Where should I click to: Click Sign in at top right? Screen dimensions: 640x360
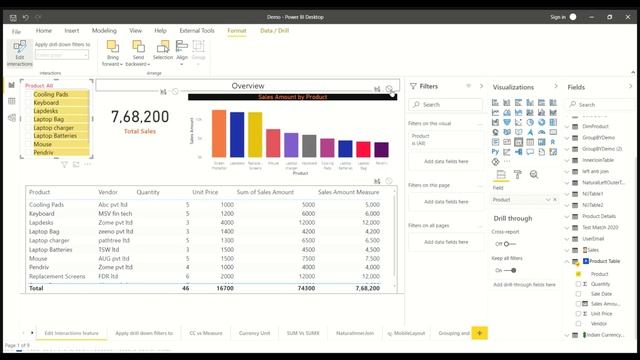(558, 17)
